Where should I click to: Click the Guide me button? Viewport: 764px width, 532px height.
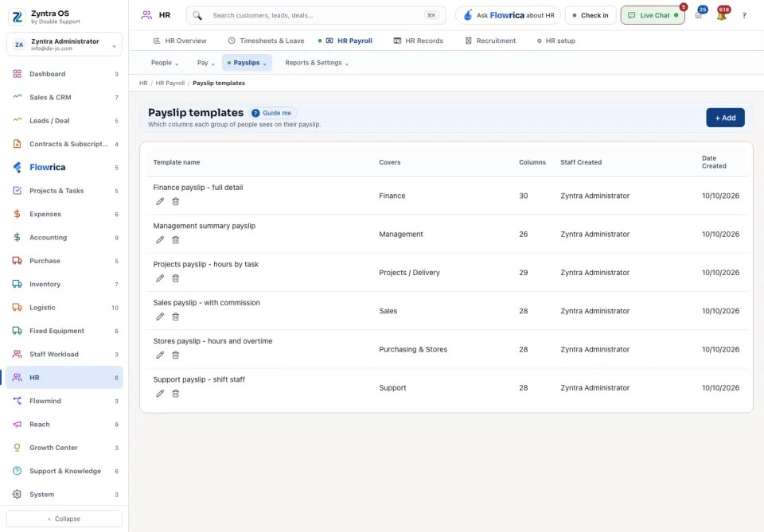coord(273,113)
